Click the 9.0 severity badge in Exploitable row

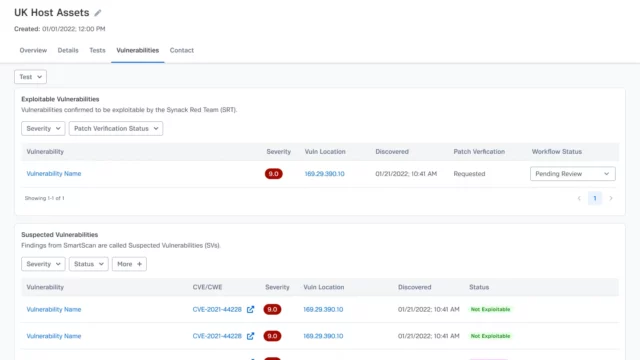(273, 174)
